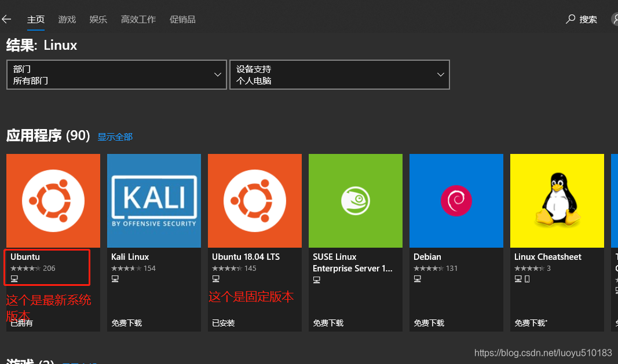The height and width of the screenshot is (364, 618).
Task: Click PC device icon under Ubuntu
Action: click(14, 279)
